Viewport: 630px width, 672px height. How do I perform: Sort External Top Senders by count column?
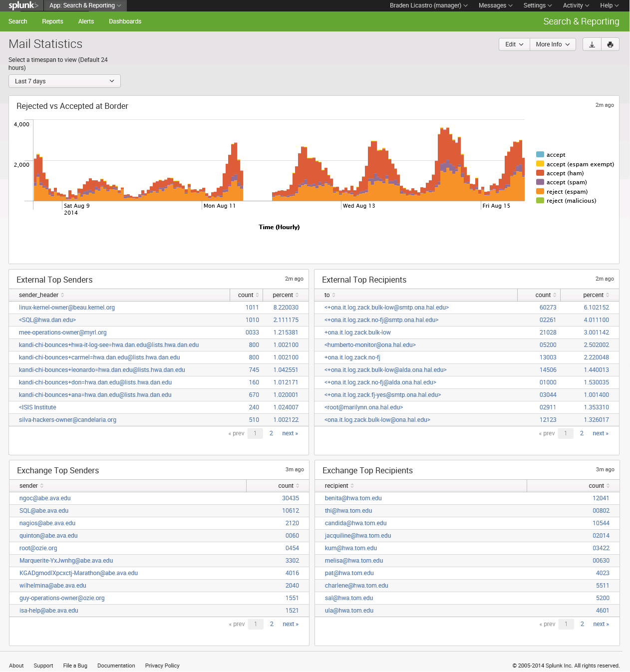248,295
